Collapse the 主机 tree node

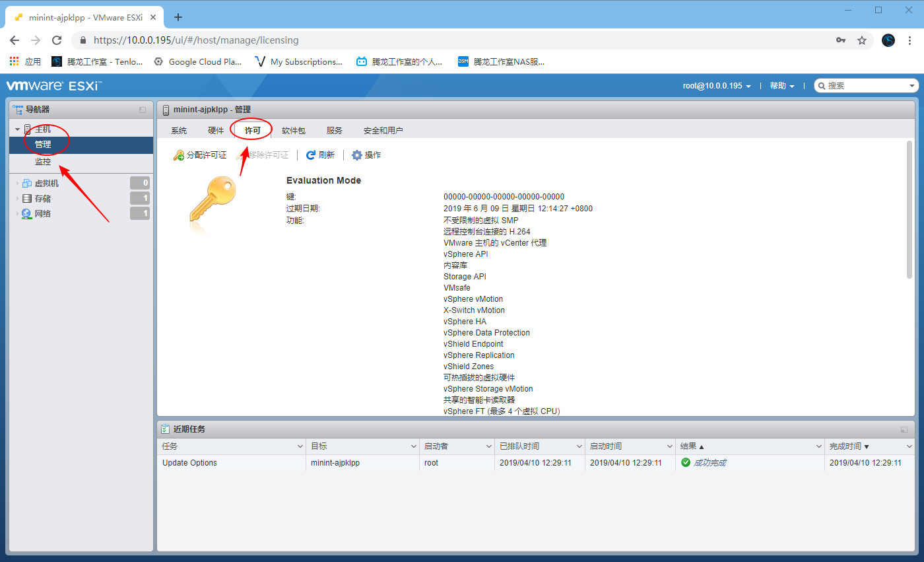pos(17,129)
